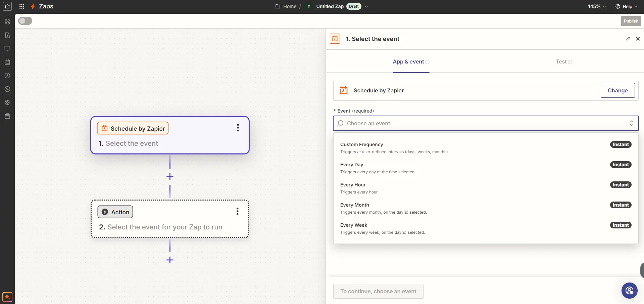The width and height of the screenshot is (644, 304).
Task: Open the history clock icon in sidebar
Action: [x=7, y=76]
